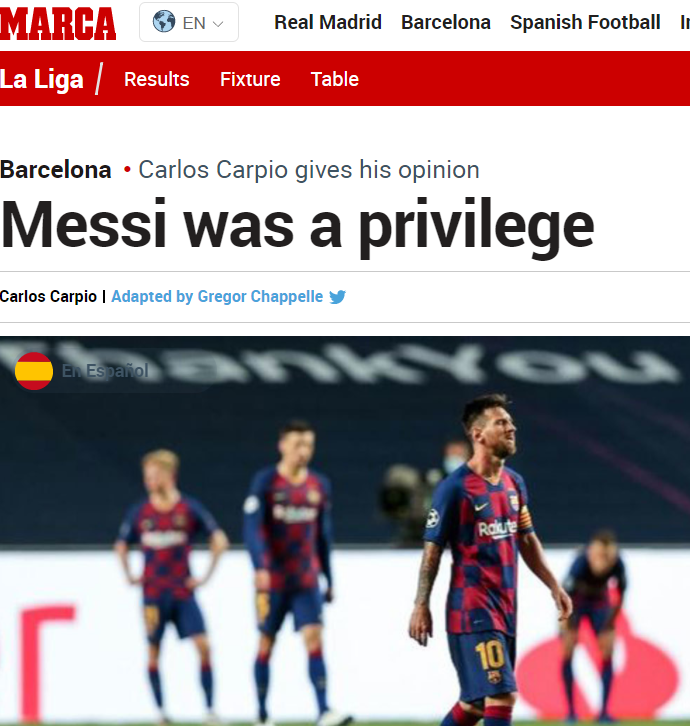Click the globe language icon

(164, 22)
